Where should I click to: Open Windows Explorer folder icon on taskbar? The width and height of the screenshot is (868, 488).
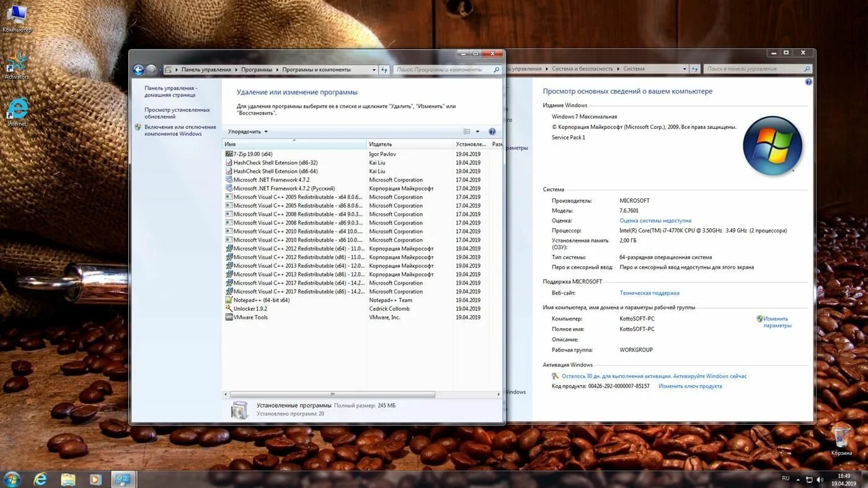click(x=68, y=479)
